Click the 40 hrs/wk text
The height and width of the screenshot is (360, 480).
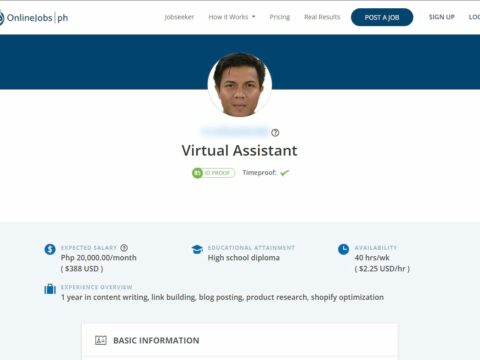(372, 258)
